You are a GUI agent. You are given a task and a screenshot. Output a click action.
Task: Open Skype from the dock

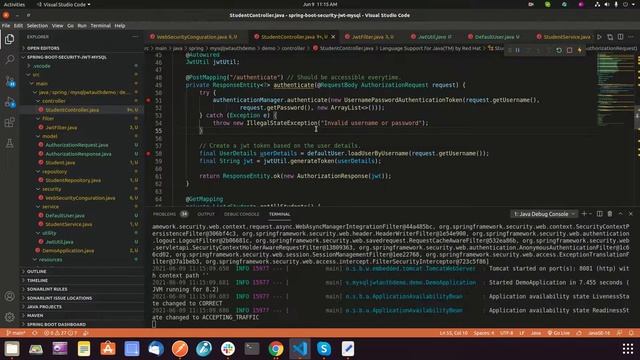click(x=324, y=349)
